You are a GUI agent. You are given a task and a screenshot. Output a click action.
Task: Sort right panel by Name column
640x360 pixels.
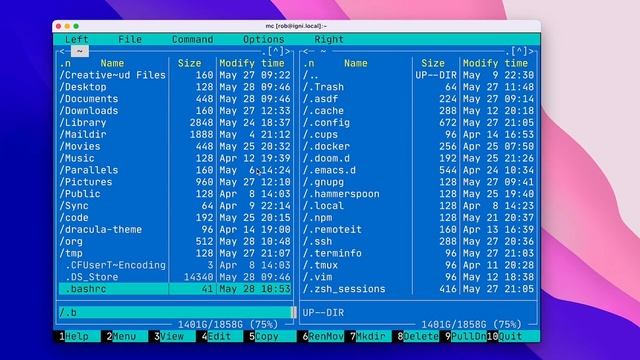[356, 63]
